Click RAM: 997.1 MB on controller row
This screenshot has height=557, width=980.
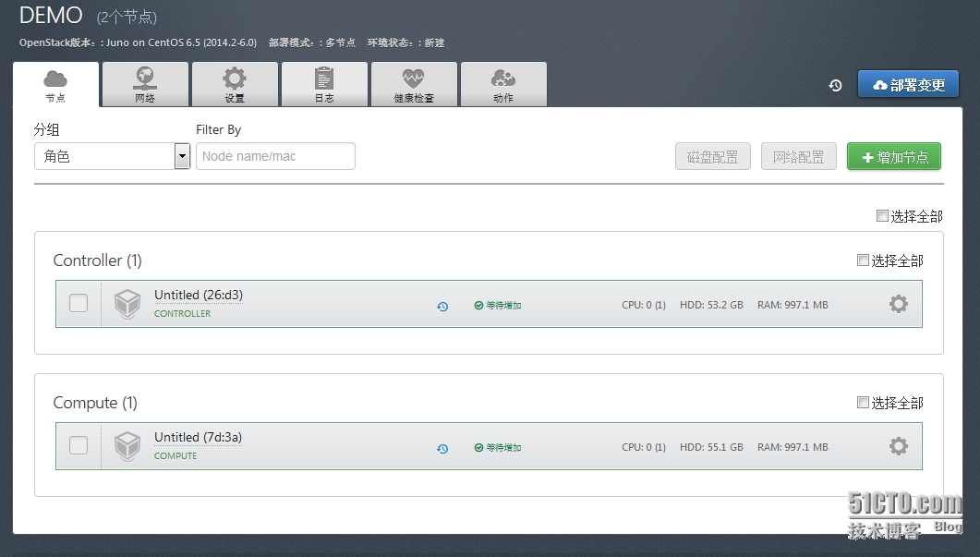(x=792, y=305)
